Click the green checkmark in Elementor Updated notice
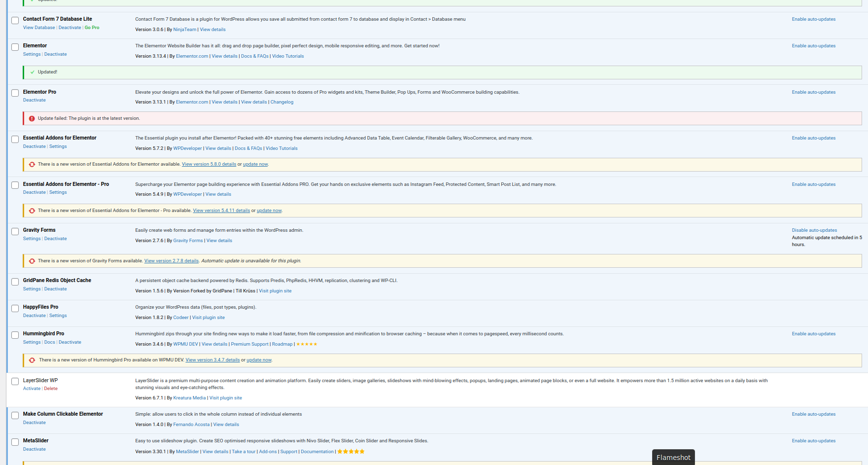 [x=33, y=72]
